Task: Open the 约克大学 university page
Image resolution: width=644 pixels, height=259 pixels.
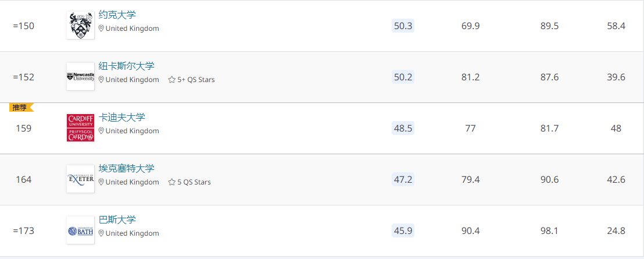Action: [117, 15]
